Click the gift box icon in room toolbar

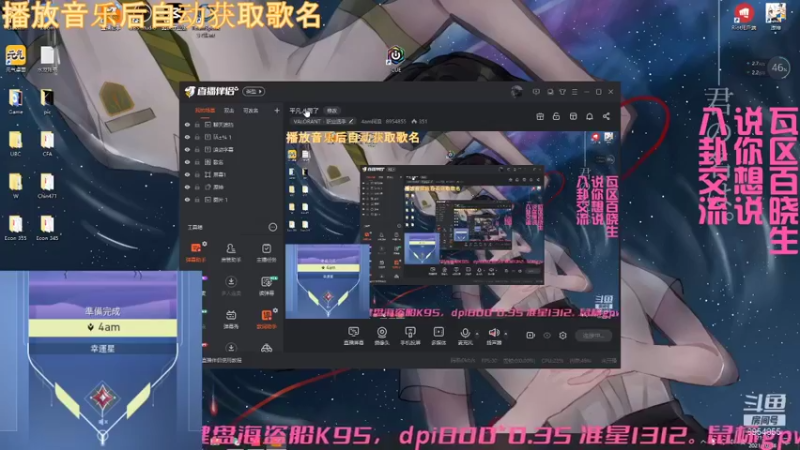coord(540,116)
